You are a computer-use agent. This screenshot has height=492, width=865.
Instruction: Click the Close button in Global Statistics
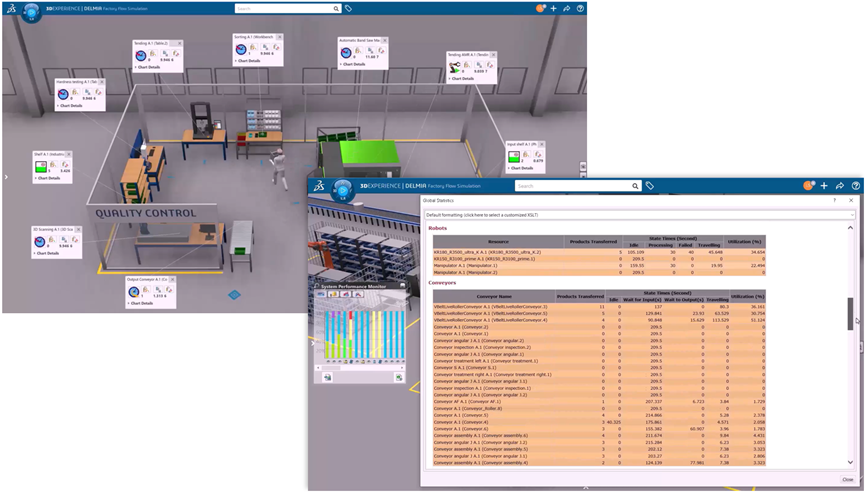(847, 479)
